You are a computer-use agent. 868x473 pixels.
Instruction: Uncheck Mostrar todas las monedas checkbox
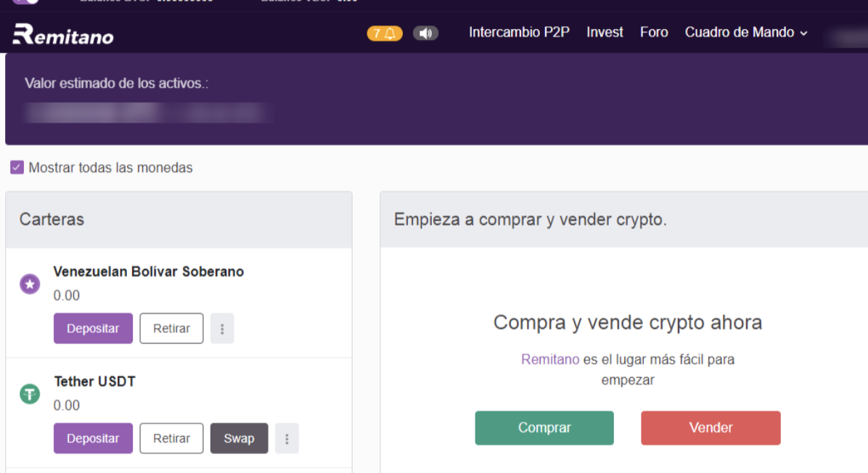coord(17,167)
